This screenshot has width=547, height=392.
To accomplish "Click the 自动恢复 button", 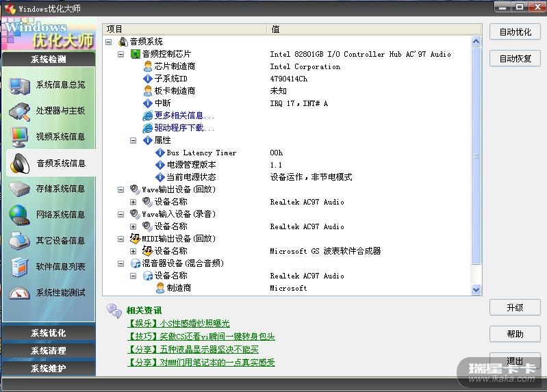I will tap(516, 58).
